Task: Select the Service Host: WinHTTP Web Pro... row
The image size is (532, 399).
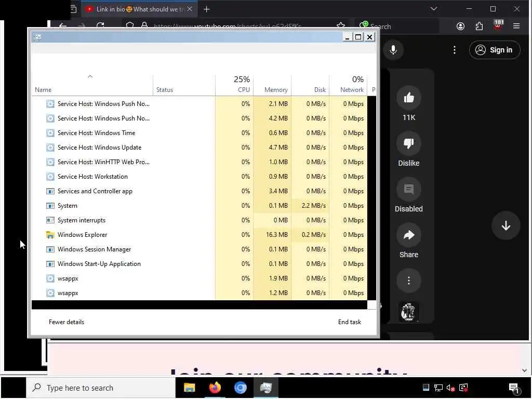Action: pos(199,162)
